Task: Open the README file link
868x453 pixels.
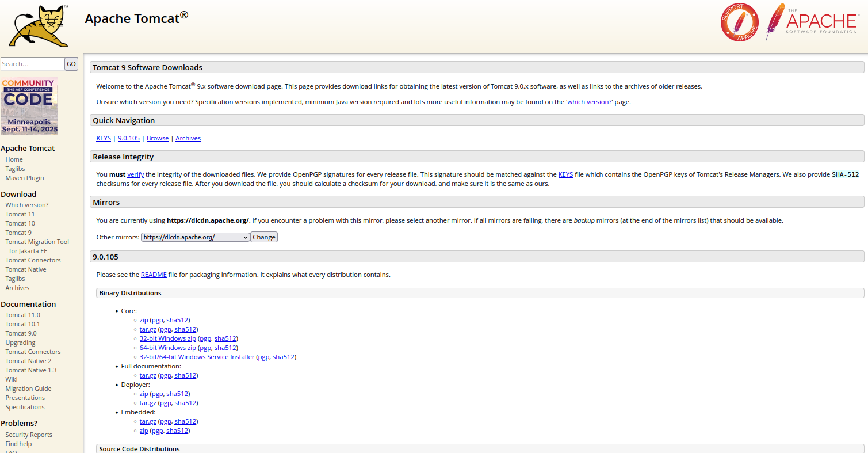Action: click(154, 275)
